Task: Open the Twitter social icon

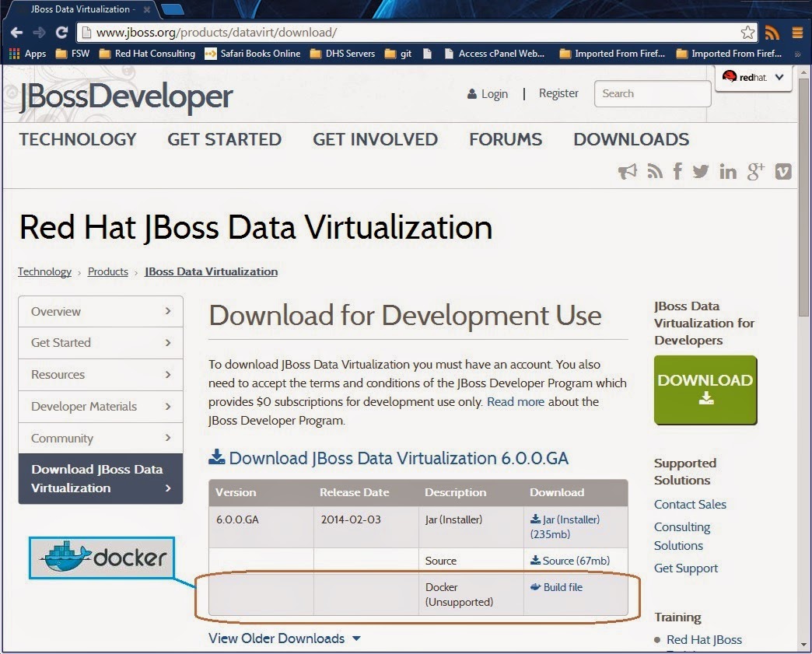Action: (700, 171)
